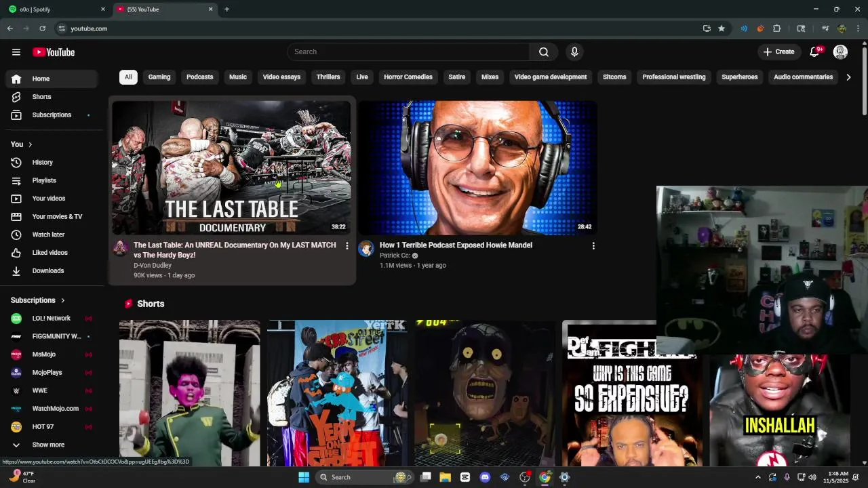Screen dimensions: 868x488
Task: Open the green-uniform purple-face Short
Action: 190,393
